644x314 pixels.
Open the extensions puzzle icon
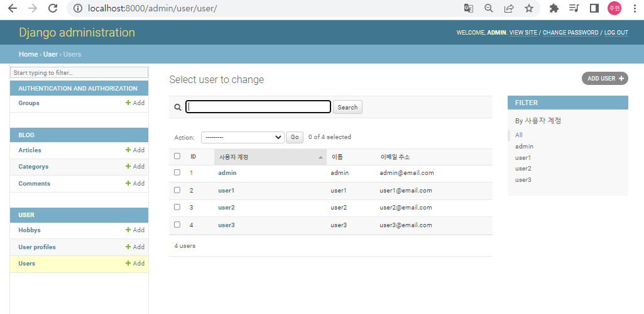(x=554, y=8)
